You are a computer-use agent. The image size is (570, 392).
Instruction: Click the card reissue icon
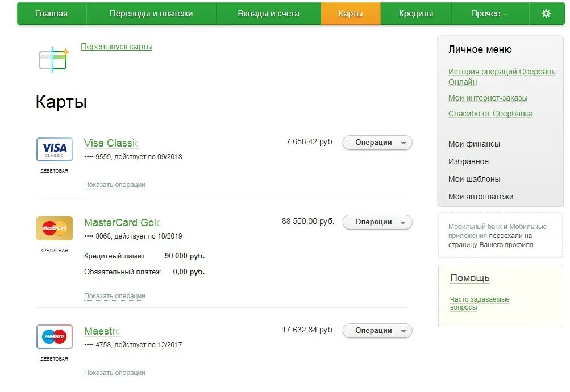pos(54,60)
